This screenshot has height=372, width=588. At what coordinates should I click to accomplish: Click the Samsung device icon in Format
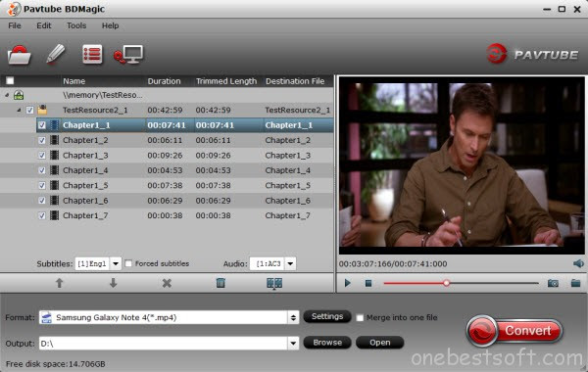point(46,318)
